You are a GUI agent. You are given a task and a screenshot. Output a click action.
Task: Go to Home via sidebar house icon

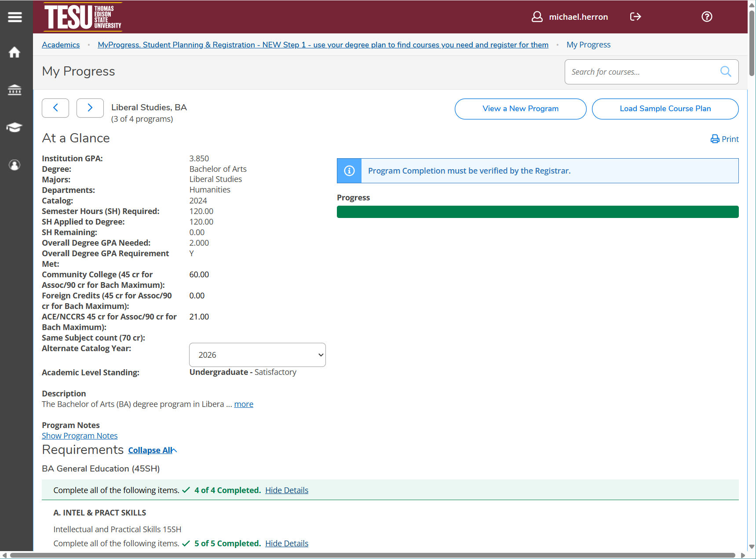pyautogui.click(x=15, y=52)
